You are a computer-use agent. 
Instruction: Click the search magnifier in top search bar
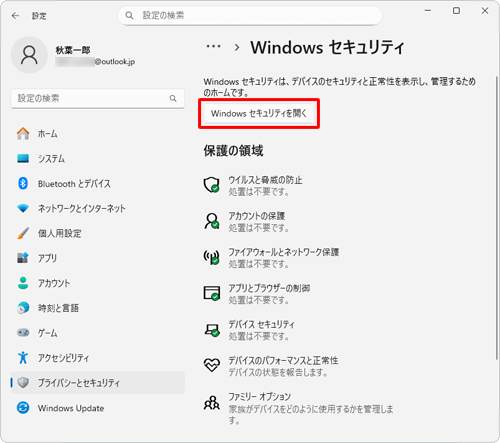coord(129,15)
